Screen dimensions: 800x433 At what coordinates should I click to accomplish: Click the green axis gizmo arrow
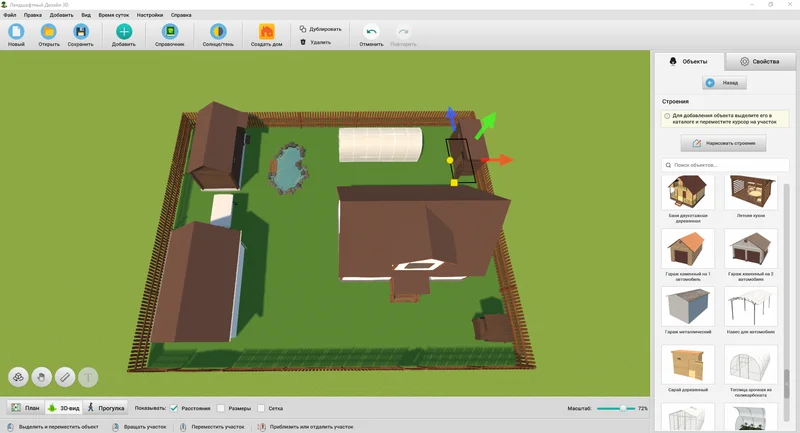(x=486, y=125)
